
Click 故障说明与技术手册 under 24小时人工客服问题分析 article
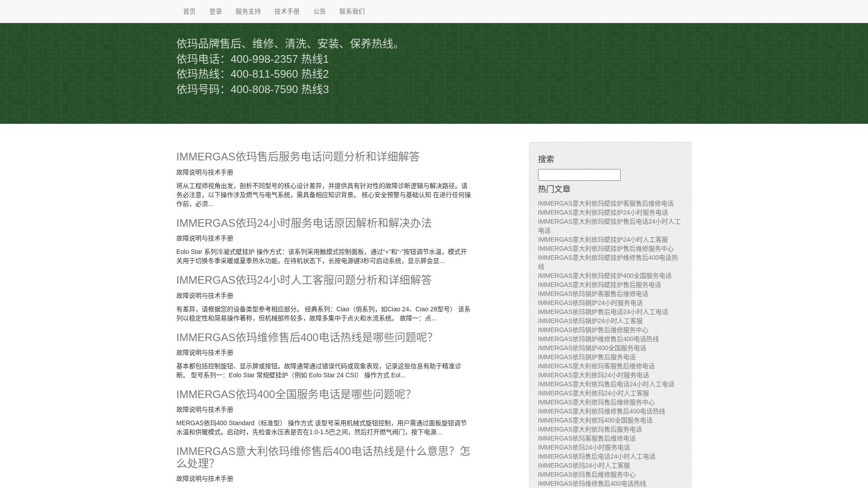(205, 296)
